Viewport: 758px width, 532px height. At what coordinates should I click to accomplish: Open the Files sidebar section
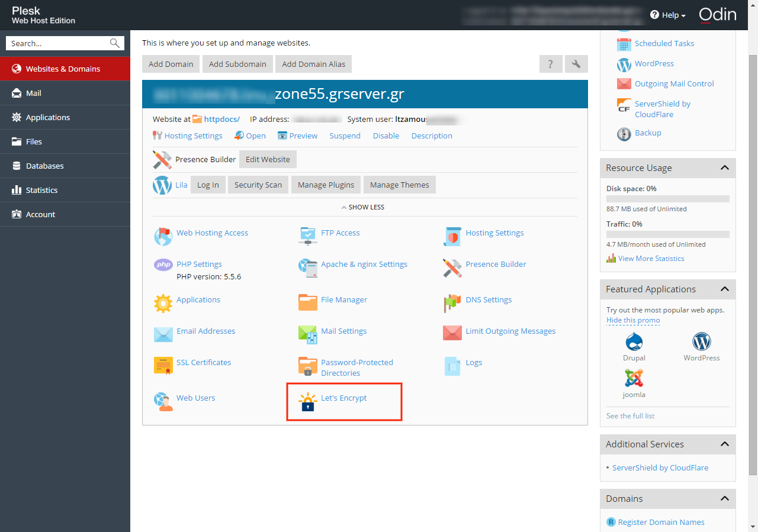65,141
